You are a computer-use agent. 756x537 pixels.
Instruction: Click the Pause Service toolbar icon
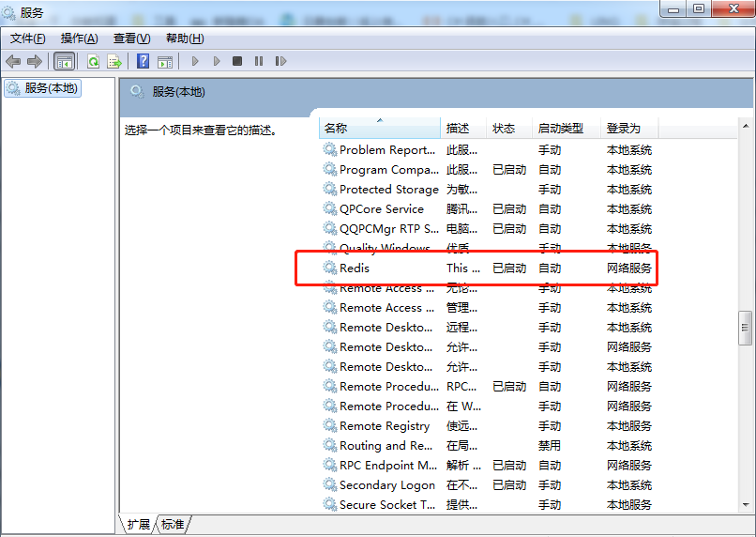[x=259, y=61]
